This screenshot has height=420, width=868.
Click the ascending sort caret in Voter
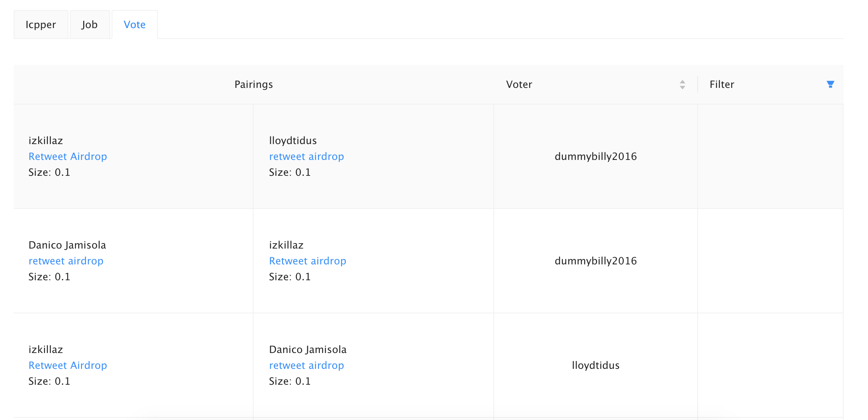pos(682,82)
